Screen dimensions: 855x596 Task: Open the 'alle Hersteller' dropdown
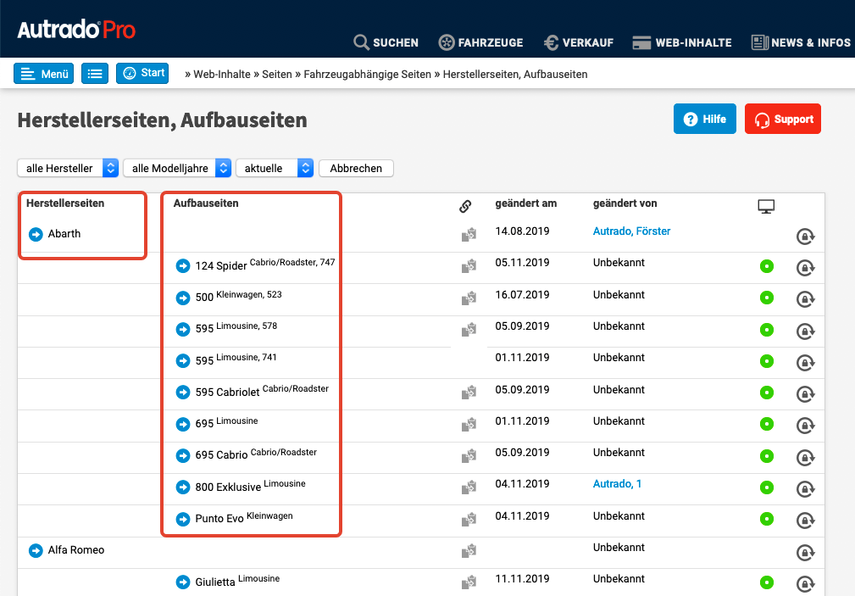pos(68,168)
